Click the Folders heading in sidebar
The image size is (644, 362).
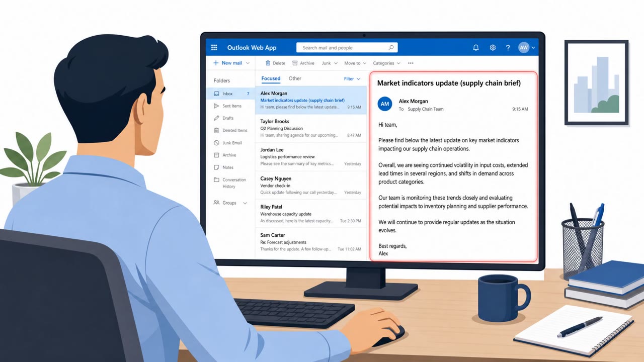[x=222, y=80]
